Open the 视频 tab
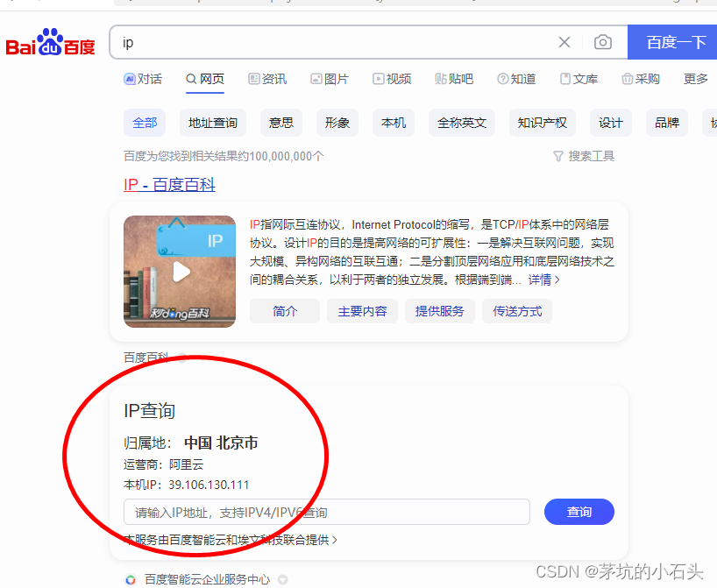This screenshot has width=717, height=588. point(392,79)
